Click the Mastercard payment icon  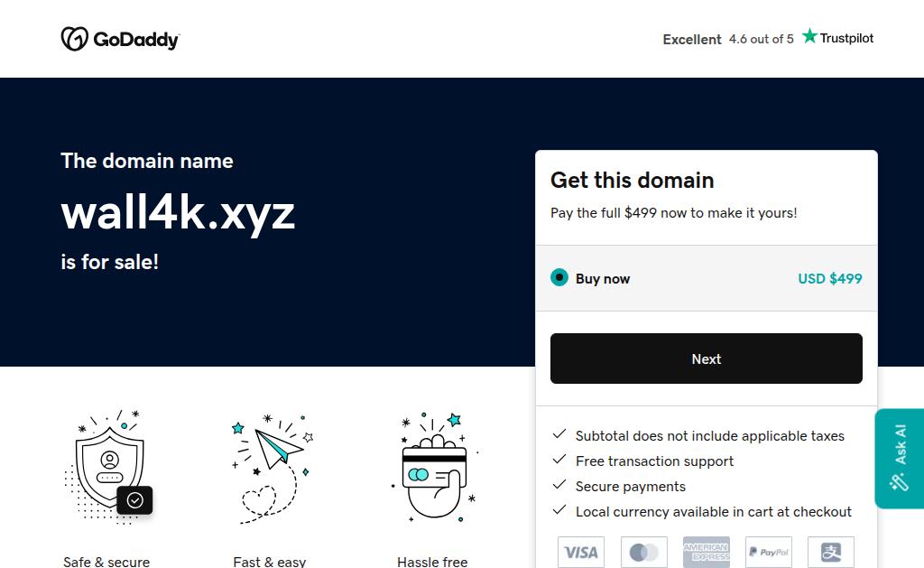click(643, 552)
